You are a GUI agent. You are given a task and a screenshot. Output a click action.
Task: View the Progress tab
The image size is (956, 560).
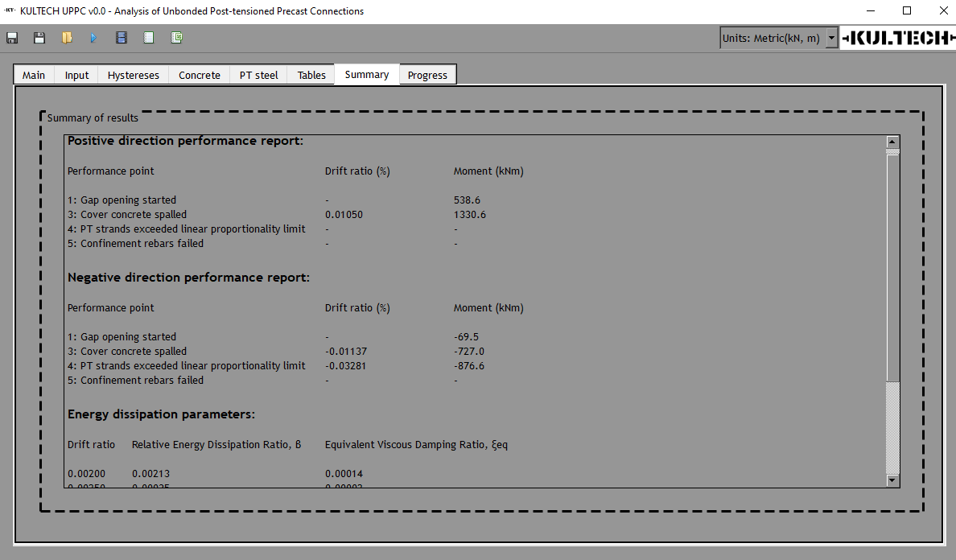427,75
